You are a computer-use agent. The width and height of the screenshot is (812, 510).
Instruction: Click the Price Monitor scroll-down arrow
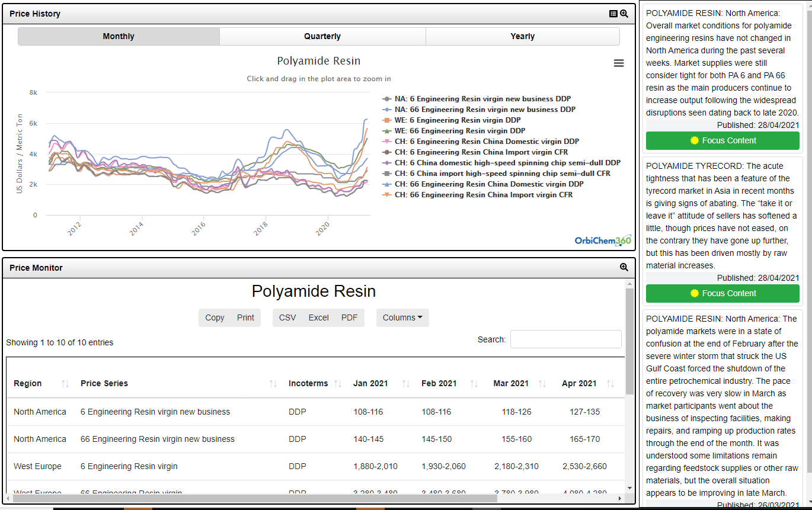[x=629, y=488]
